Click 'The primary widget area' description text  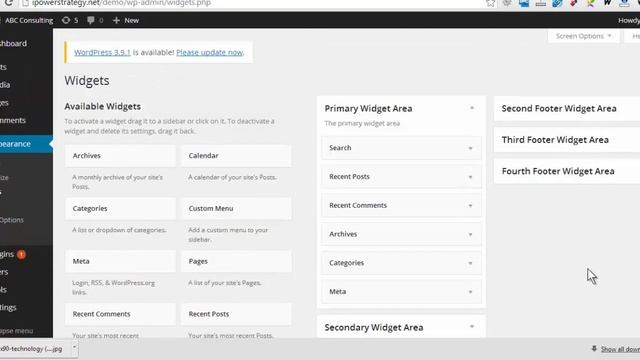362,123
